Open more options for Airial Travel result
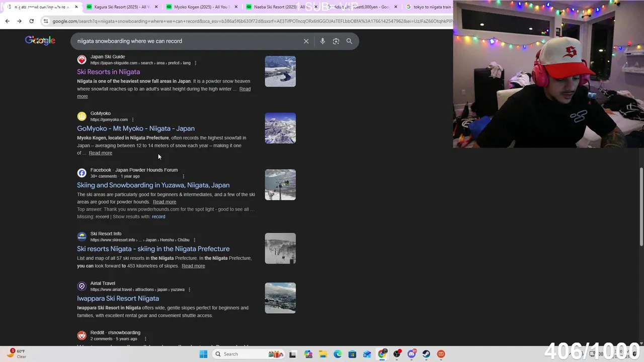The height and width of the screenshot is (362, 644). pos(190,290)
